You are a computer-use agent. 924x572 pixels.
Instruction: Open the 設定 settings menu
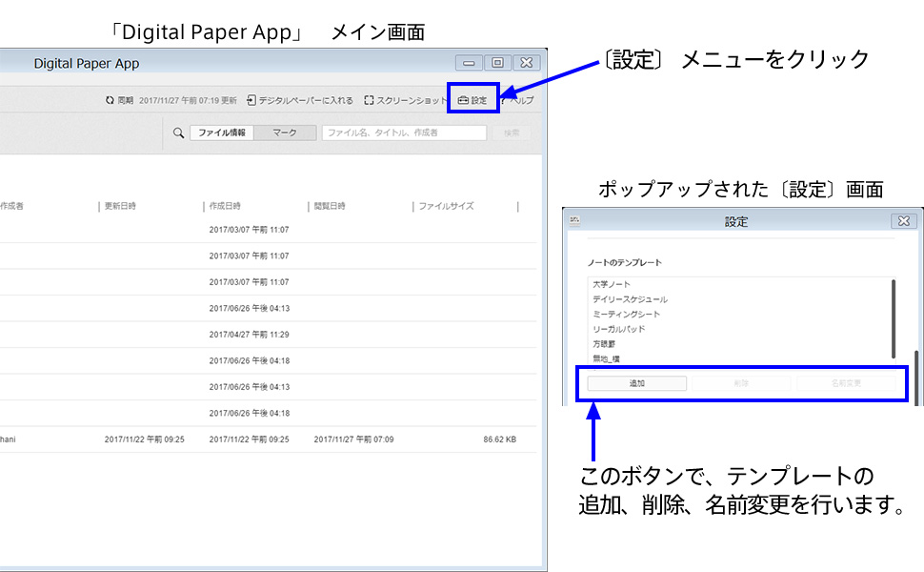pyautogui.click(x=472, y=100)
